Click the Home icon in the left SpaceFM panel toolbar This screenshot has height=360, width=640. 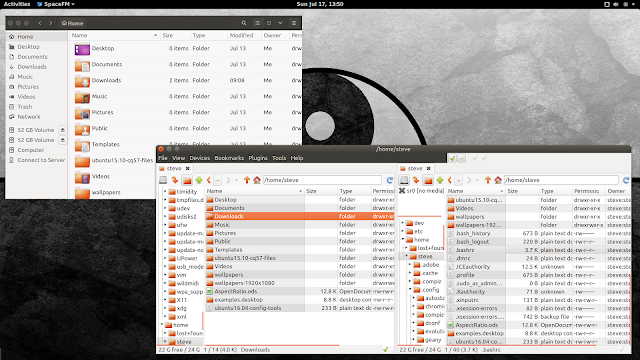[x=257, y=180]
